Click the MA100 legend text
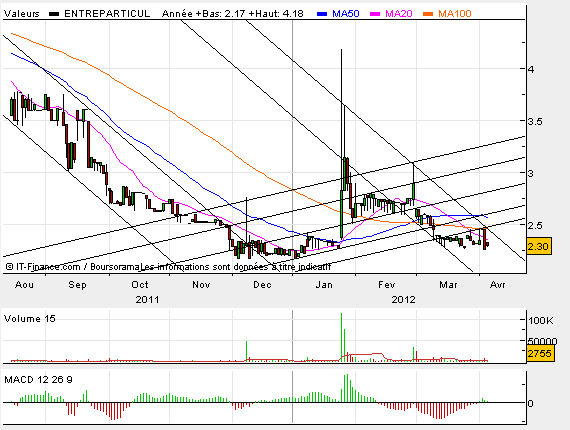Viewport: 570px width, 430px height. (455, 14)
